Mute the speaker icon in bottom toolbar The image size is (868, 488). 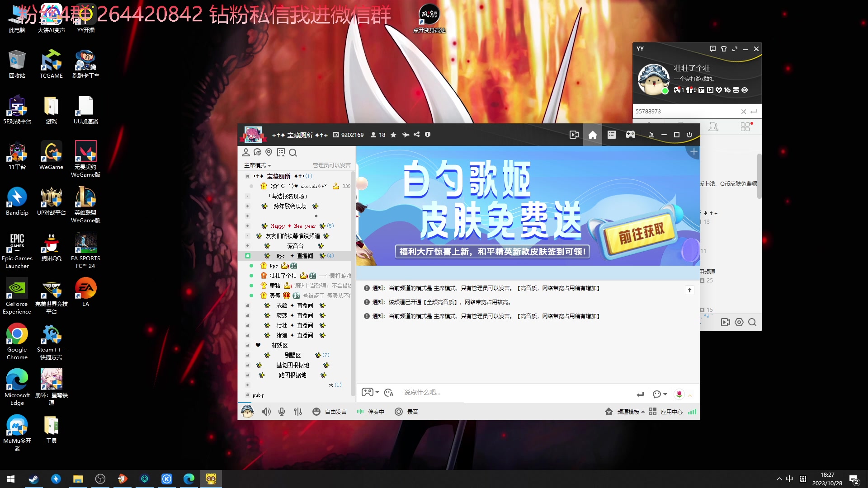point(267,412)
